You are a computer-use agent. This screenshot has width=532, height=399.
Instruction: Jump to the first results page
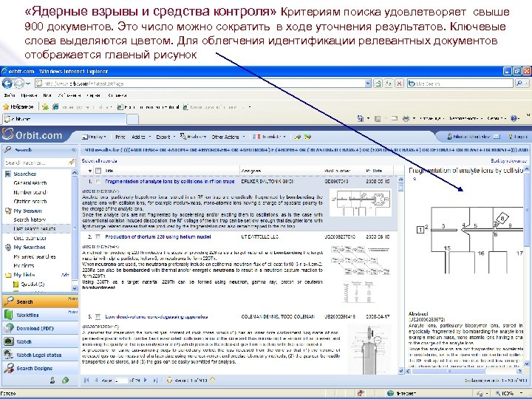pyautogui.click(x=86, y=381)
